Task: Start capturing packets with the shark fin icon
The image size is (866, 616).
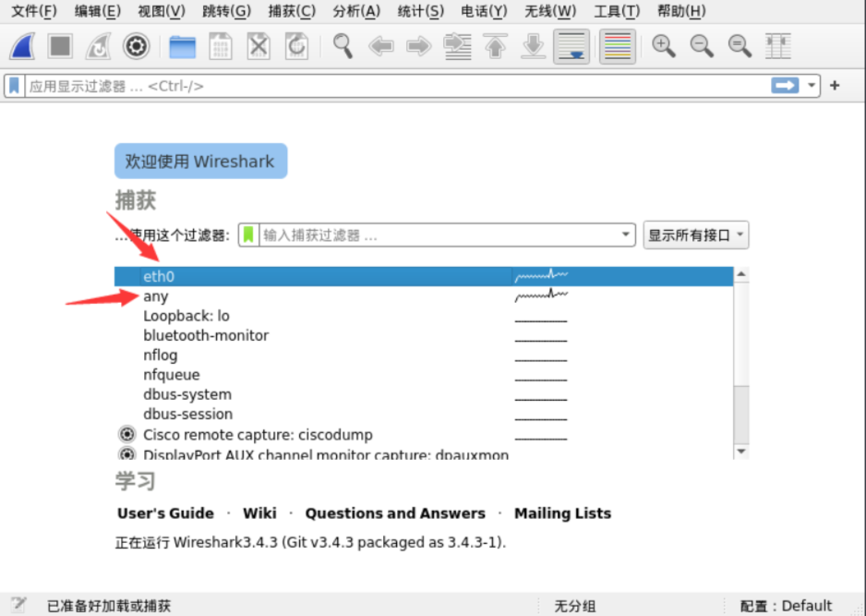Action: [23, 46]
